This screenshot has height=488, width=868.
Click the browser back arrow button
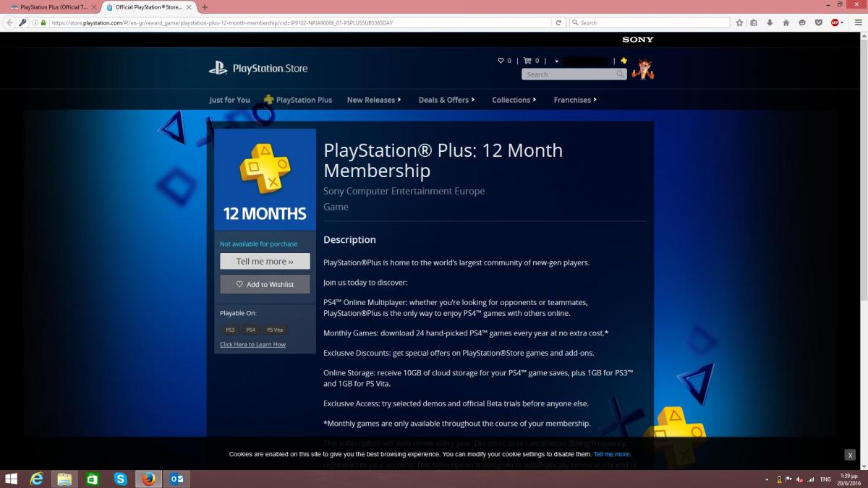(x=9, y=22)
